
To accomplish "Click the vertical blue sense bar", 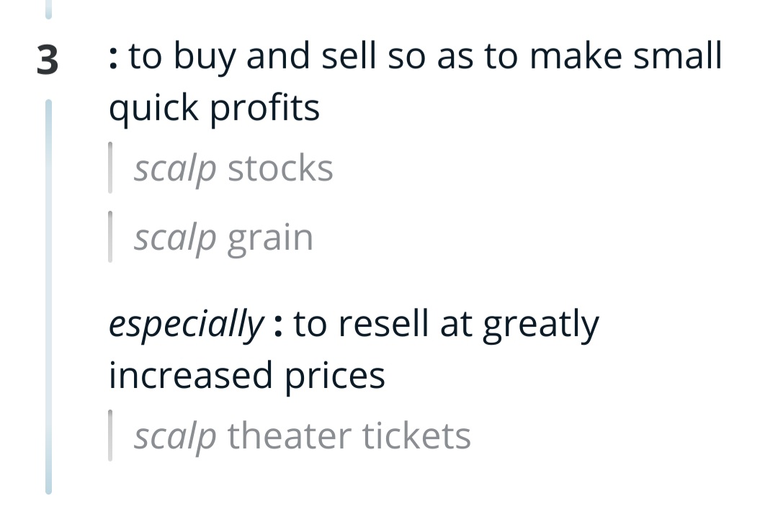I will coord(48,295).
